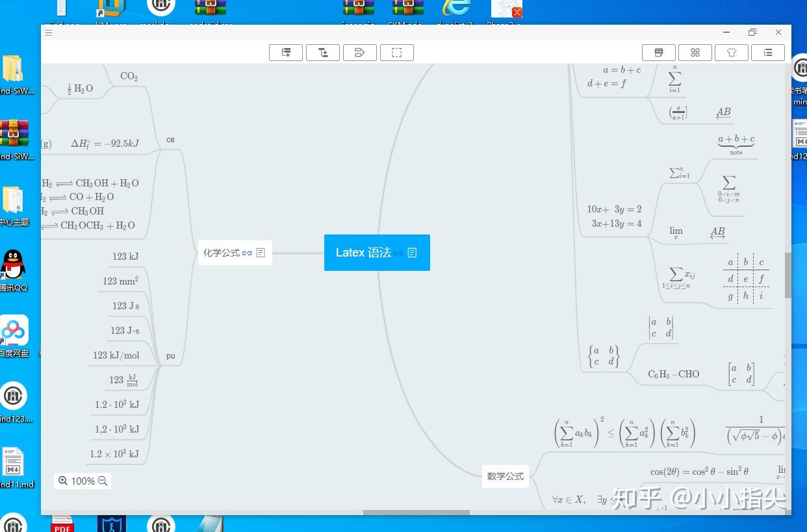The width and height of the screenshot is (807, 532).
Task: Select the 化学公式 branch node
Action: [235, 253]
